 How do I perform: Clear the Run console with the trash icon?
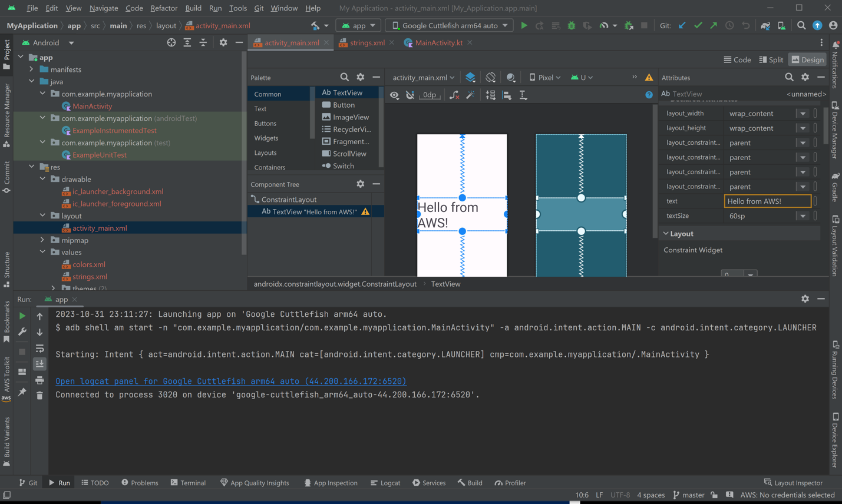point(39,395)
